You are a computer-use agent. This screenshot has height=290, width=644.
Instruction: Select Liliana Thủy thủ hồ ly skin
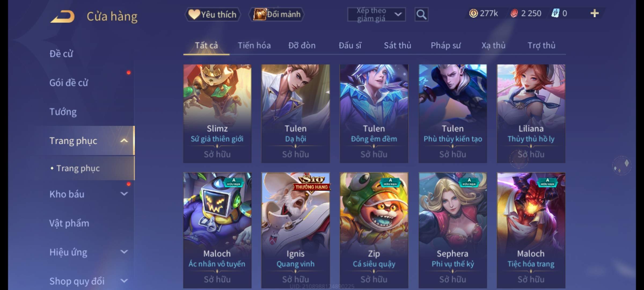pyautogui.click(x=531, y=114)
